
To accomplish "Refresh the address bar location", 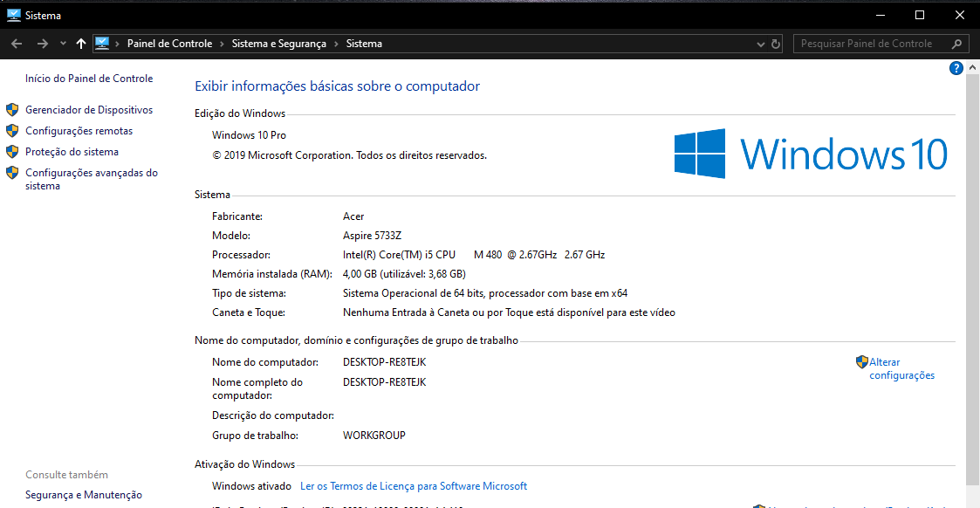I will [776, 45].
